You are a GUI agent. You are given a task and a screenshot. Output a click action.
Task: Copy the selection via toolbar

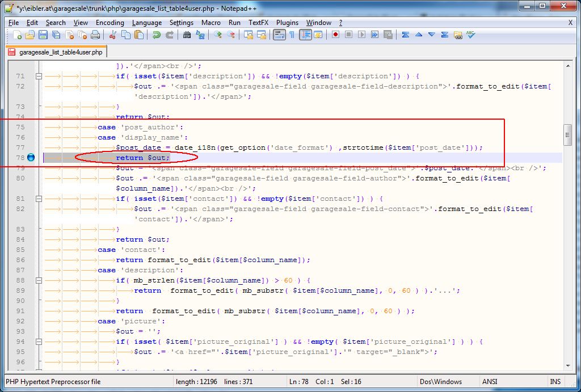pos(126,35)
